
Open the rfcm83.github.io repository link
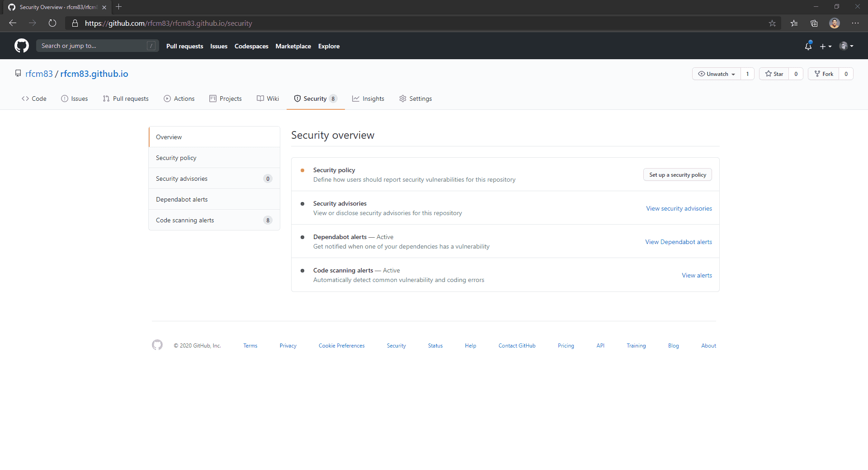(94, 74)
